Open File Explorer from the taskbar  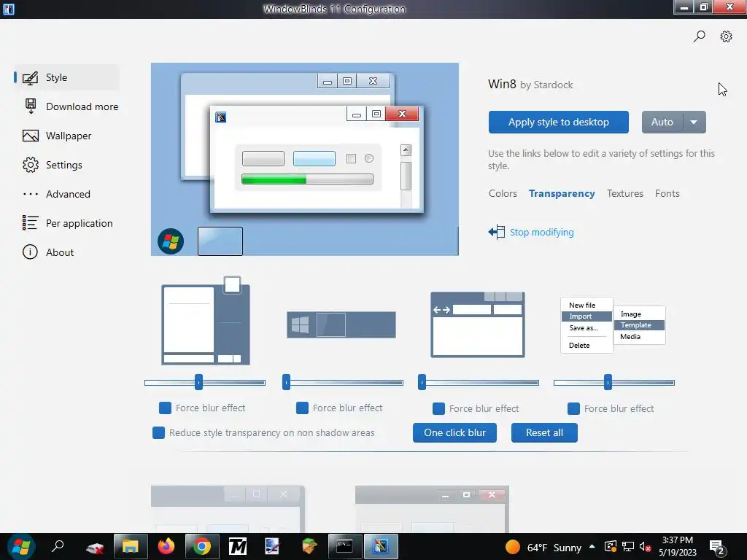click(x=131, y=546)
